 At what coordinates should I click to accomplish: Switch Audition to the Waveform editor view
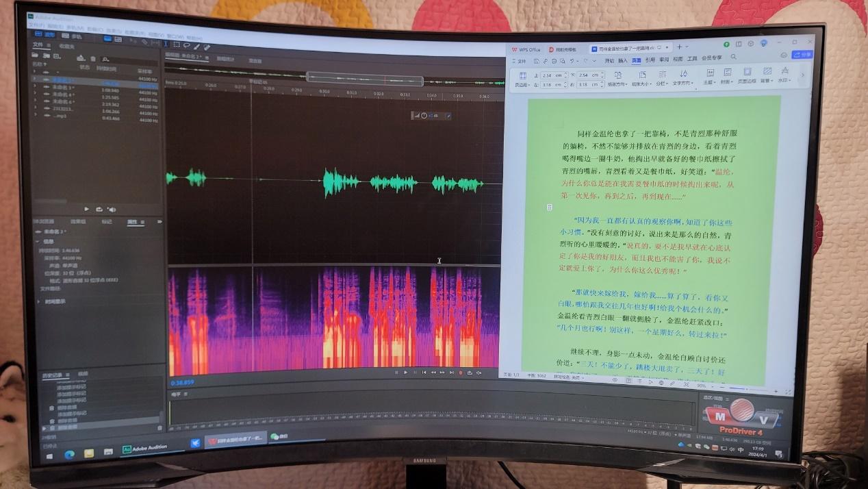pos(44,34)
